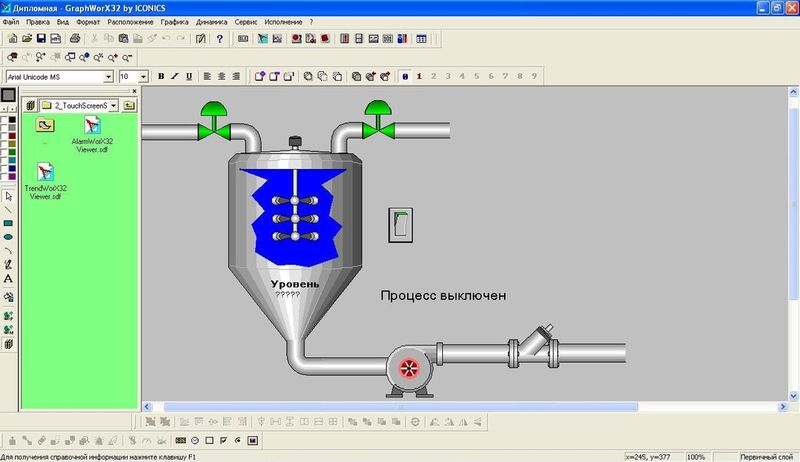Open the Правка menu

38,22
